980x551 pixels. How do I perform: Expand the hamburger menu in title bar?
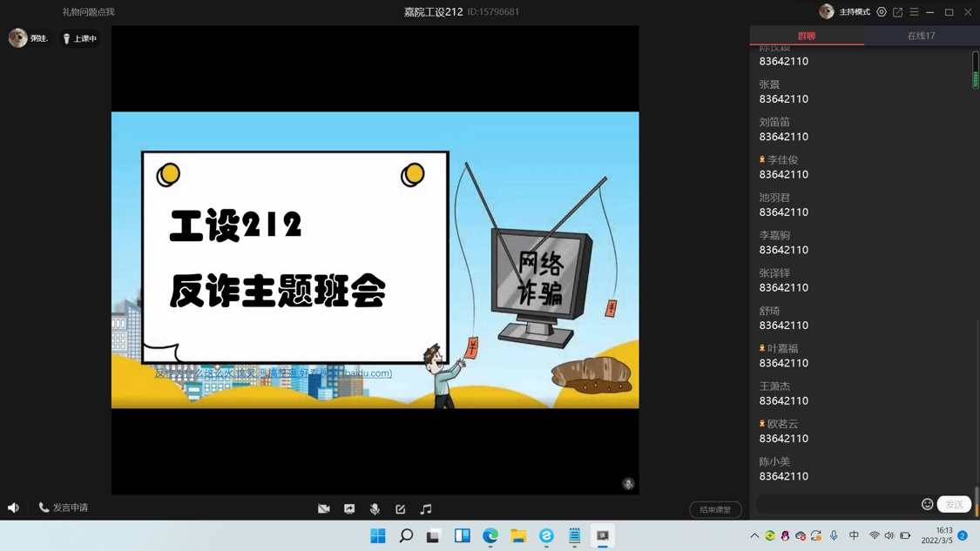914,12
